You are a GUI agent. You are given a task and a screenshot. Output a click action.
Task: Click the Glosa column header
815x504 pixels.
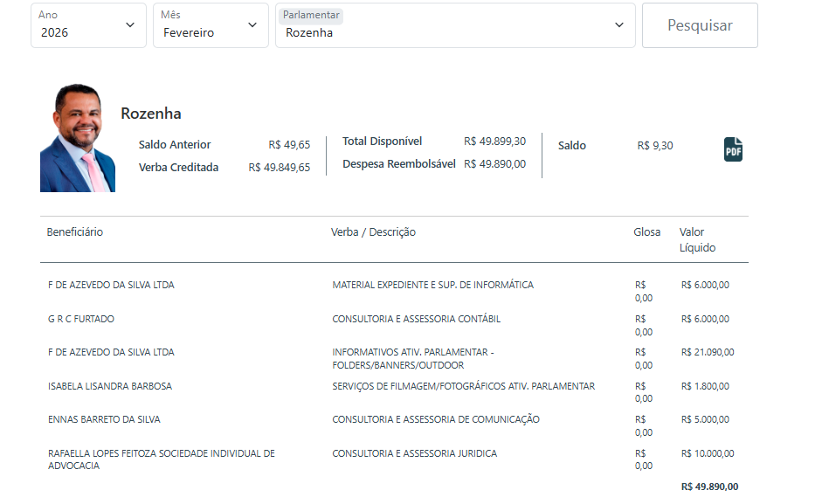pos(646,232)
